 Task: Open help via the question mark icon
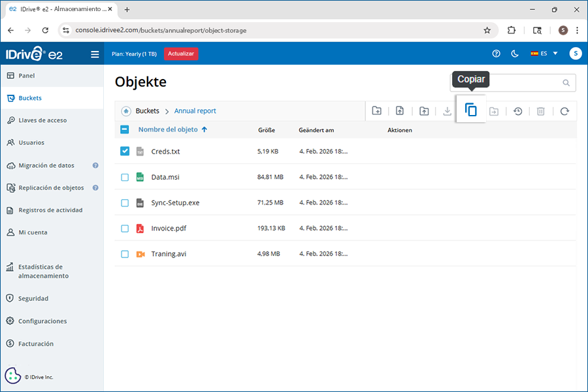coord(497,54)
